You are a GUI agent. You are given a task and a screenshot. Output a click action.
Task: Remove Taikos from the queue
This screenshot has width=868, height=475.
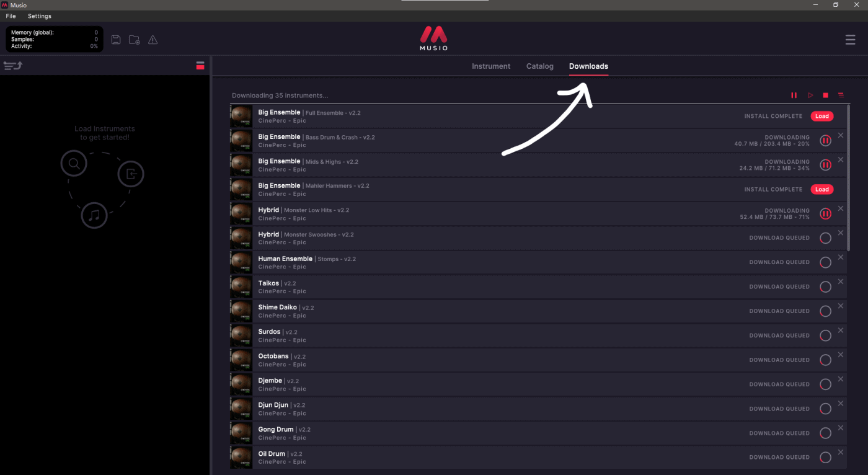point(841,282)
